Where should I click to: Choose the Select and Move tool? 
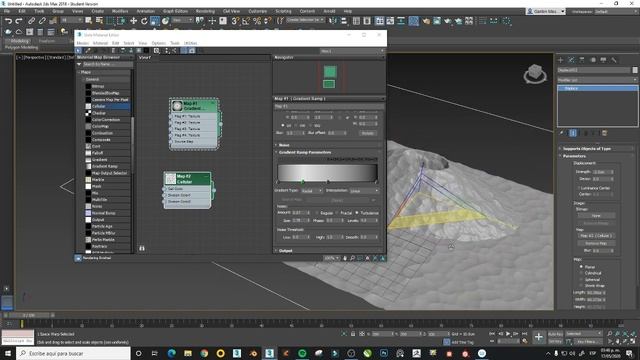[133, 21]
